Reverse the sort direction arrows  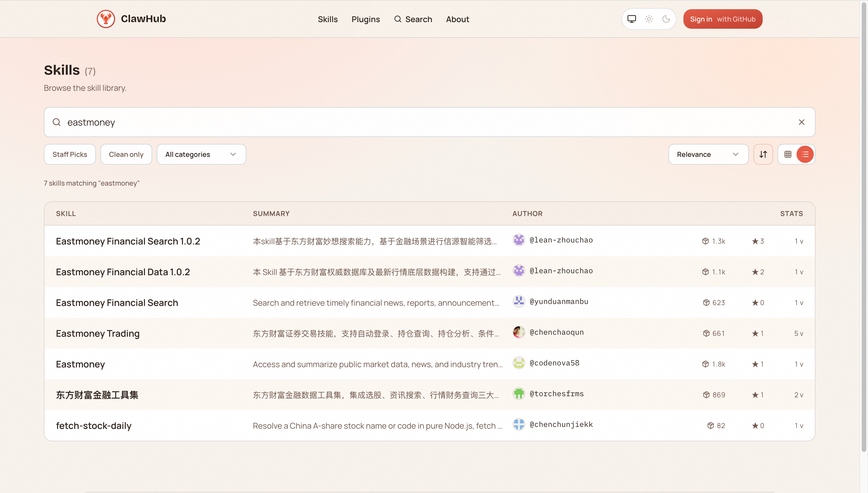click(763, 154)
